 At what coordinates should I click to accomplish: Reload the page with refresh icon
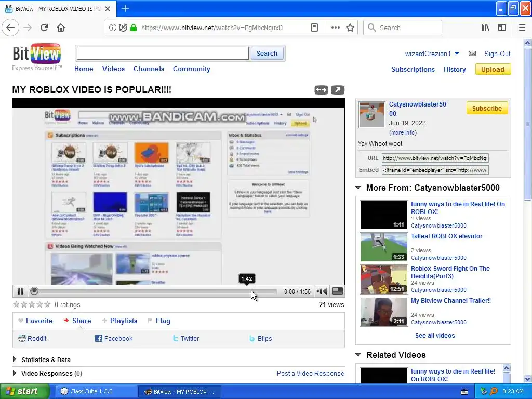pyautogui.click(x=44, y=28)
